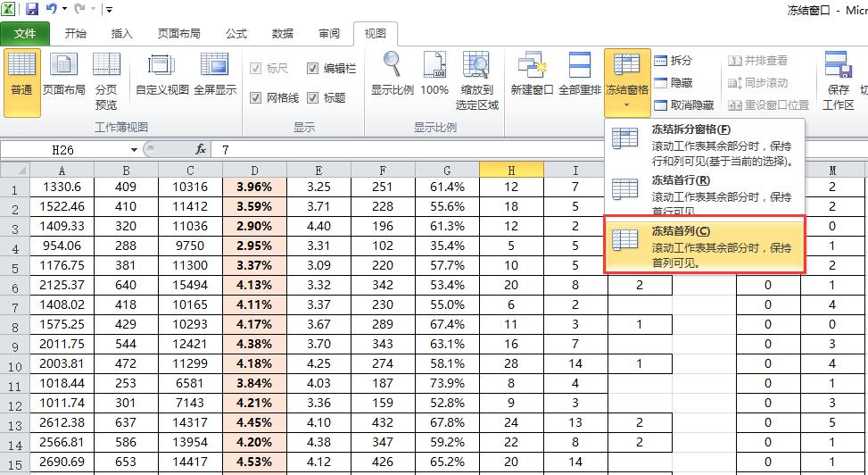Viewport: 868px width, 475px height.
Task: Select cell containing 73.9%
Action: 447,384
